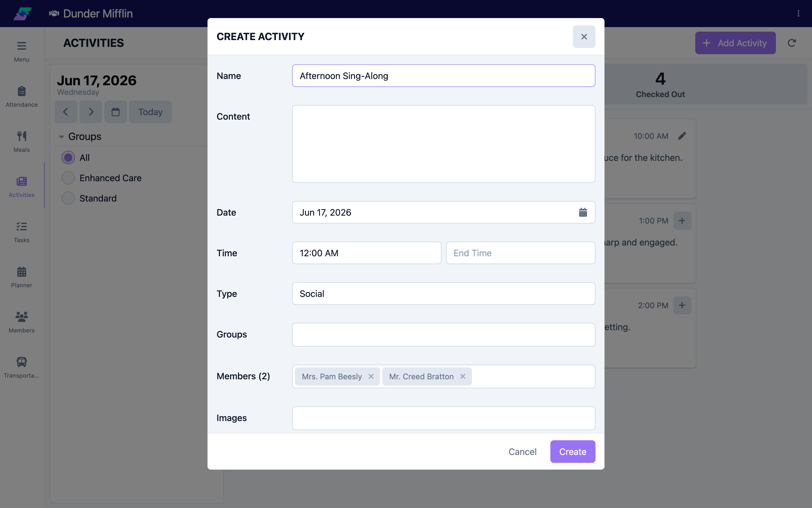The width and height of the screenshot is (812, 508).
Task: Open the Groups selection field in dialog
Action: [443, 335]
